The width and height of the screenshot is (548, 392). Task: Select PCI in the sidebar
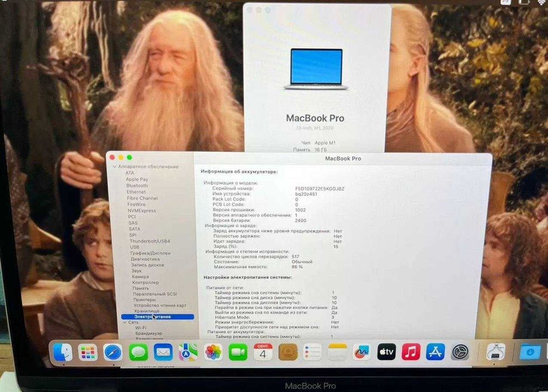132,217
